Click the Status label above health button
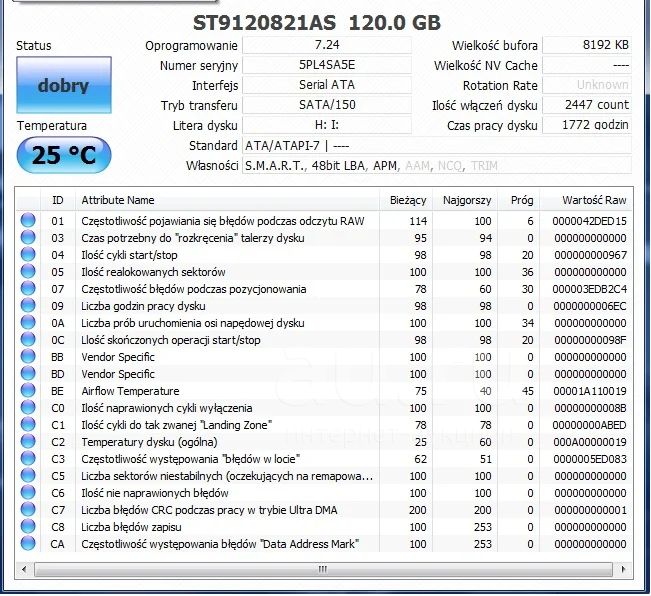This screenshot has width=651, height=596. [34, 46]
